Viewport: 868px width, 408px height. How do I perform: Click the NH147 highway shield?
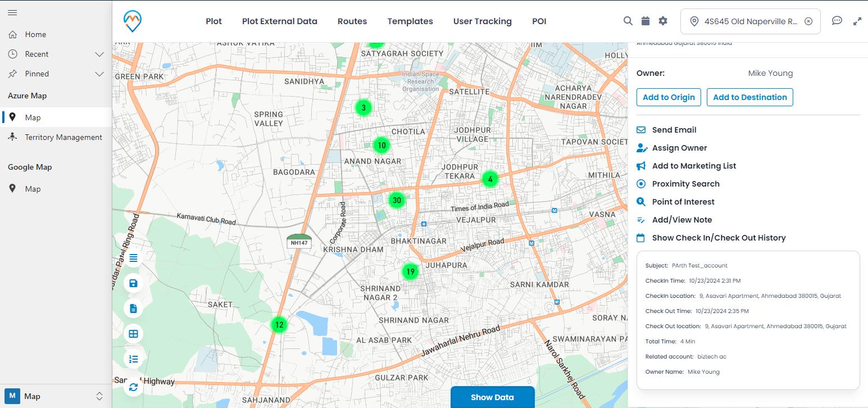pos(298,241)
